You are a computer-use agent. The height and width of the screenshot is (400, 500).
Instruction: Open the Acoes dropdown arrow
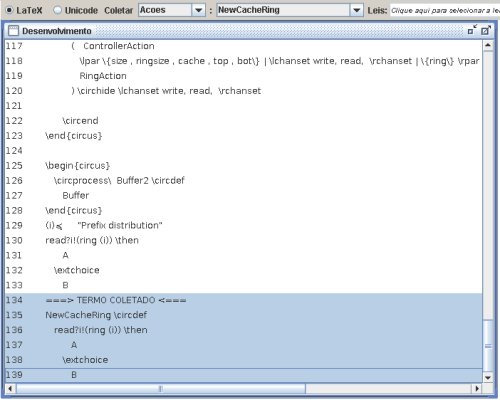198,10
